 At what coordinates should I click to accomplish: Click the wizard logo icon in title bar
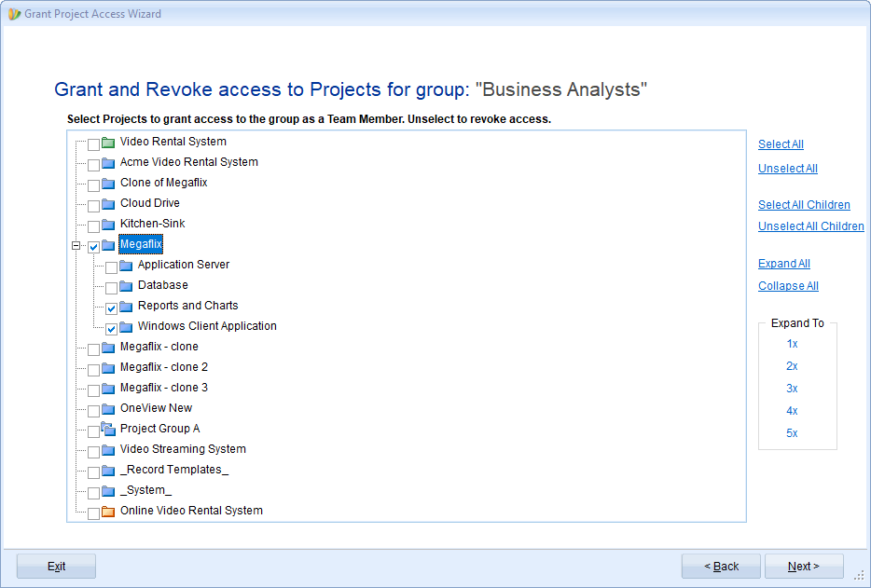point(14,14)
